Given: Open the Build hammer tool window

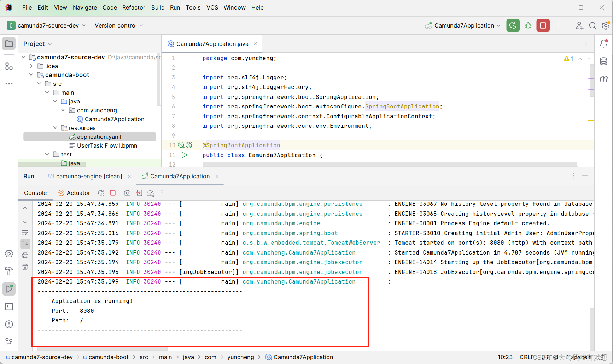Looking at the screenshot, I should 9,271.
